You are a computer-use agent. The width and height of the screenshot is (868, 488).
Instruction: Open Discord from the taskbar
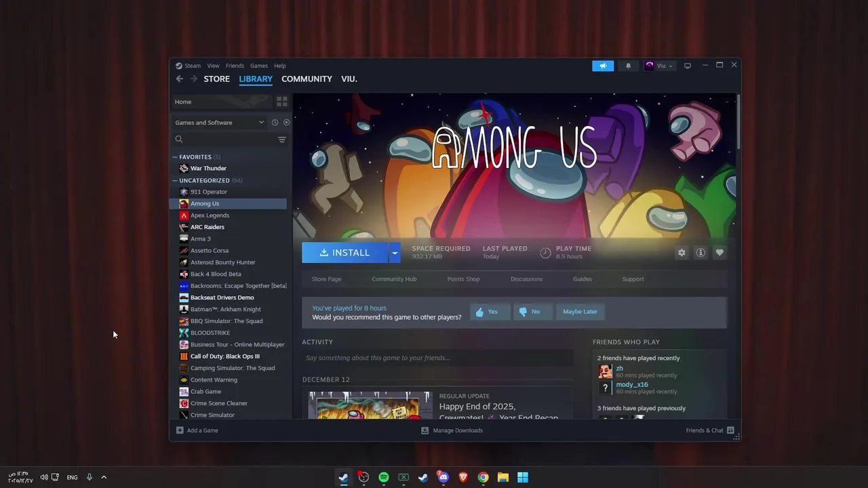[443, 477]
